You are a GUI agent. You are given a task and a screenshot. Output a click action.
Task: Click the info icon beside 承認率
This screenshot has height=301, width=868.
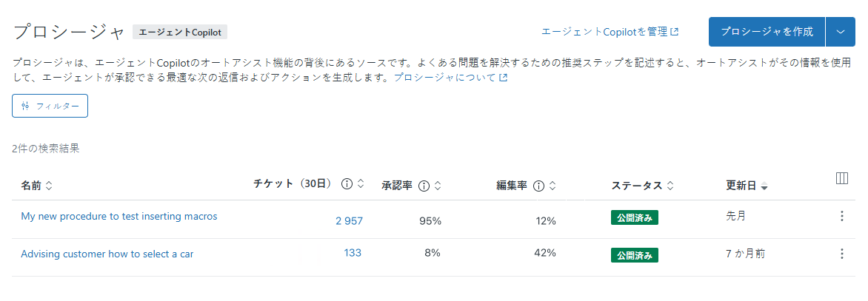424,186
